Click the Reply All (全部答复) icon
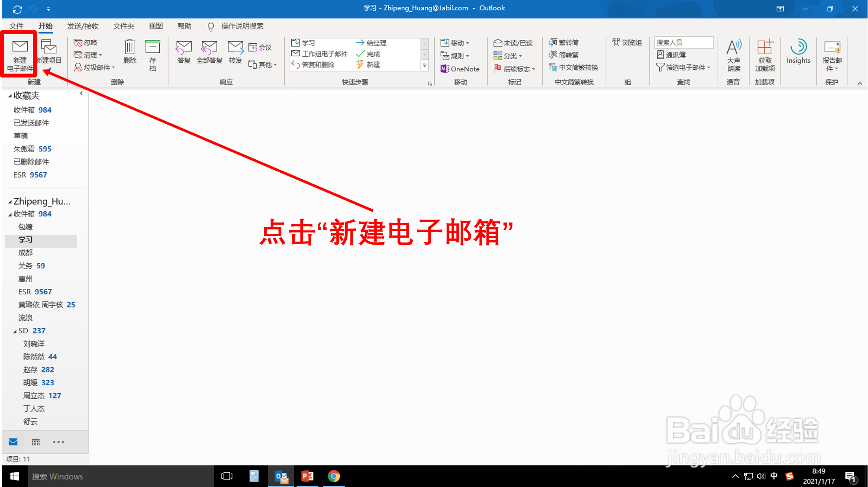868x487 pixels. point(210,52)
